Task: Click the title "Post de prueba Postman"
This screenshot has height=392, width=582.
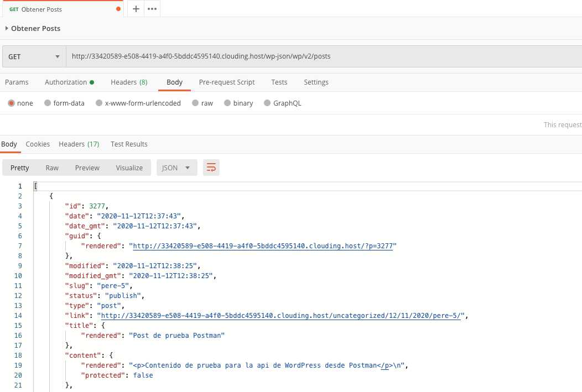Action: click(176, 336)
